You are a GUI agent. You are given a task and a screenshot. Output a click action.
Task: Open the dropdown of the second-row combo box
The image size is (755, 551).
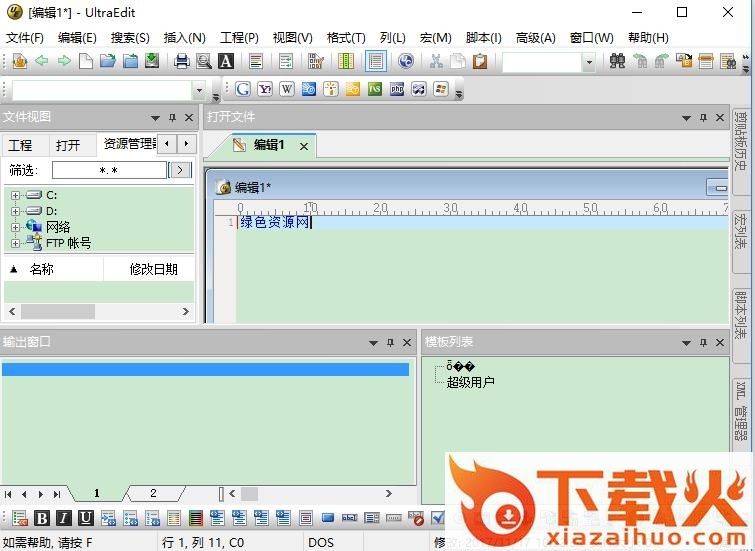point(199,90)
